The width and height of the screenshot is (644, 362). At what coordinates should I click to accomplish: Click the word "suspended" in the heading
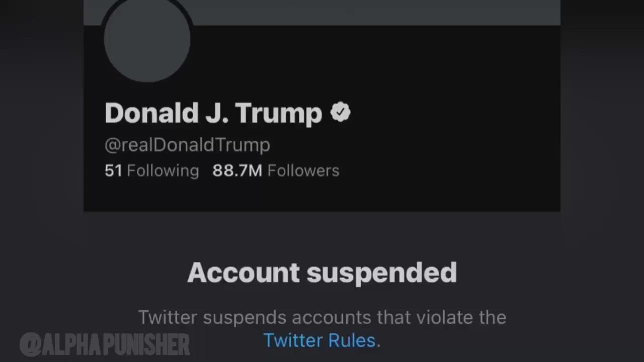click(381, 274)
